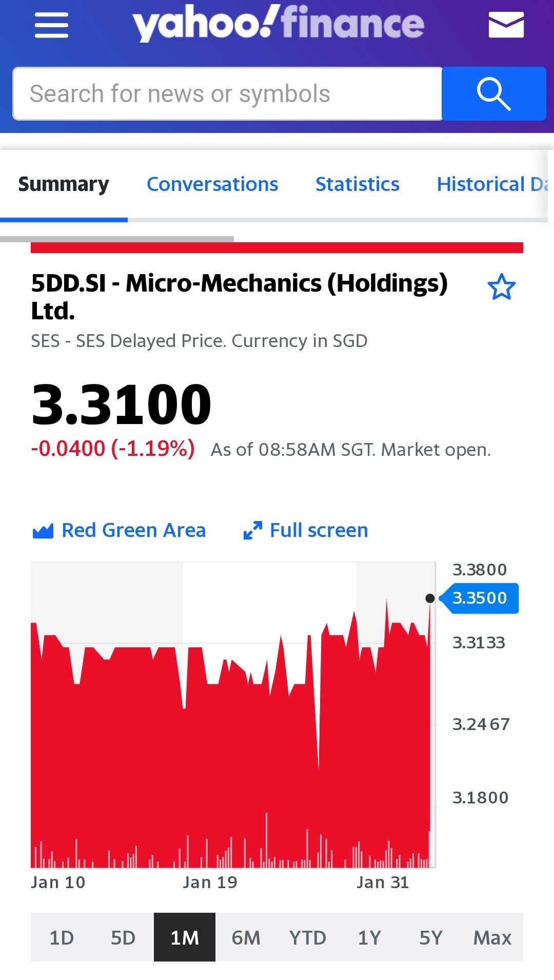Click the Full screen expand arrows icon
Screen dimensions: 554x980
[252, 530]
